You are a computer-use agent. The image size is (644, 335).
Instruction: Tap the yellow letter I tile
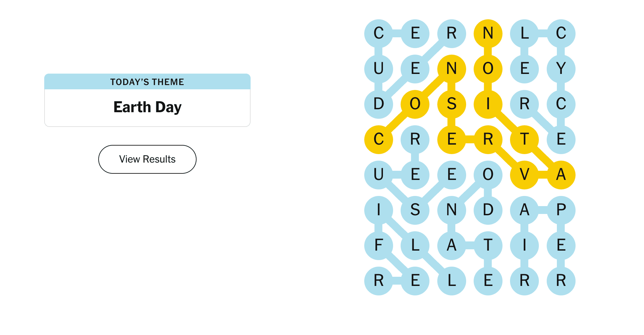point(488,104)
